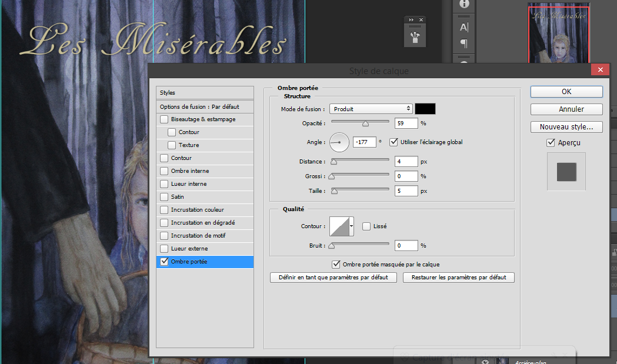Image resolution: width=617 pixels, height=364 pixels.
Task: Select Options de fusion : Par défaut
Action: (199, 107)
